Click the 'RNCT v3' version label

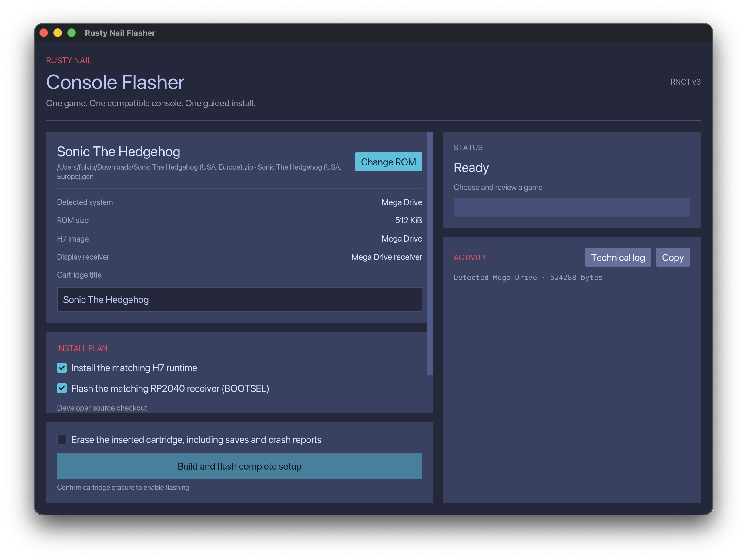pos(685,82)
